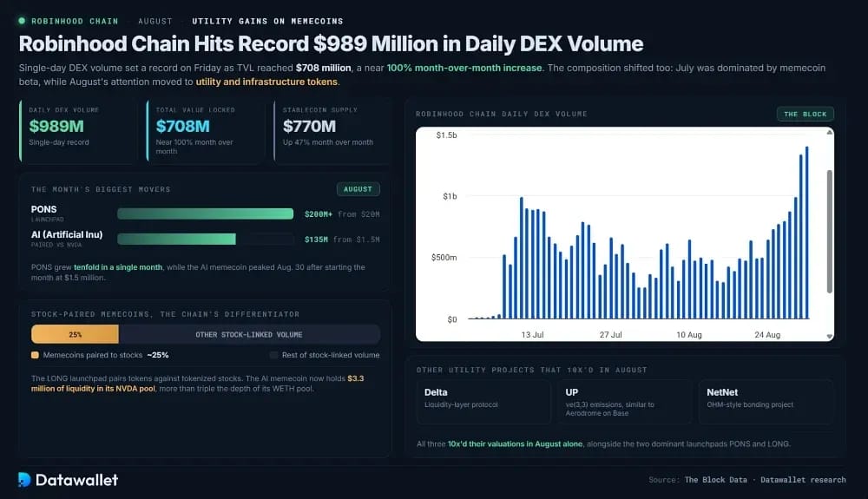Click the $500m y-axis label
This screenshot has height=499, width=868.
[x=444, y=257]
